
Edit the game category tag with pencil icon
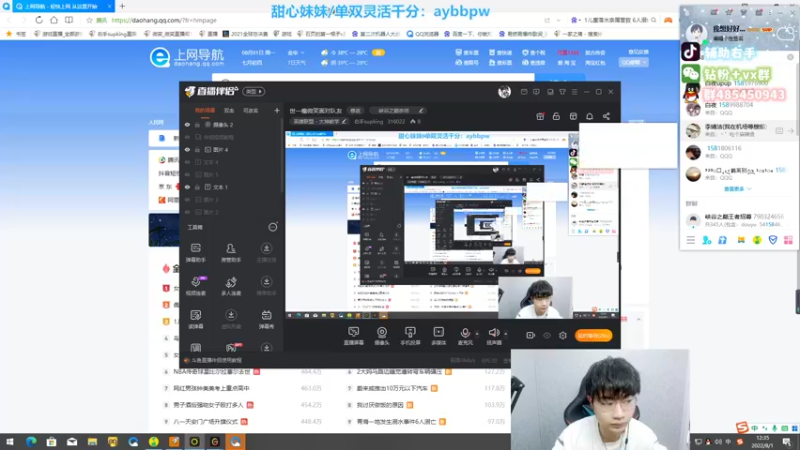(344, 121)
